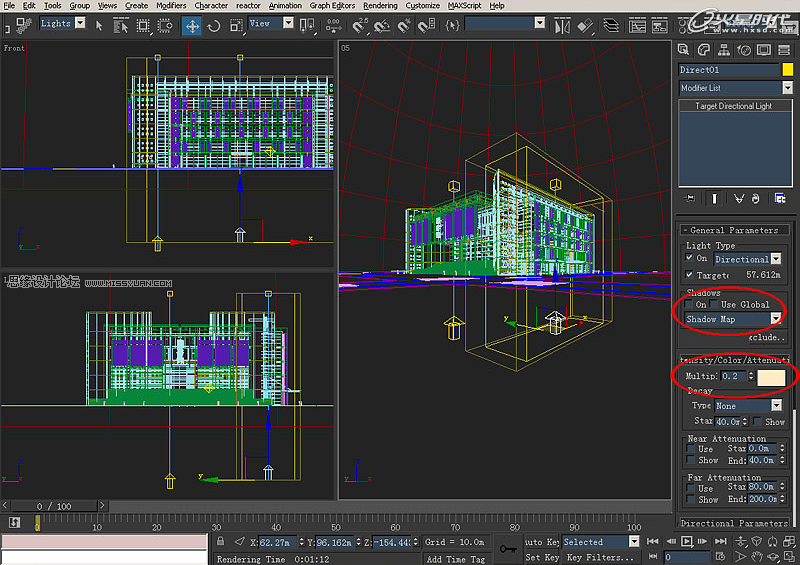Open the Decay Type None dropdown
Image resolution: width=800 pixels, height=565 pixels.
tap(776, 406)
